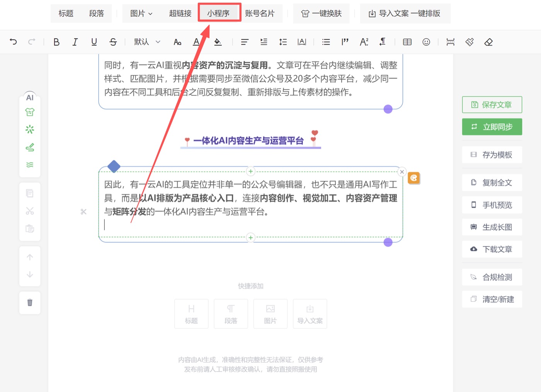Delete the block with the trash icon
Screen dimensions: 541x392
(30, 302)
